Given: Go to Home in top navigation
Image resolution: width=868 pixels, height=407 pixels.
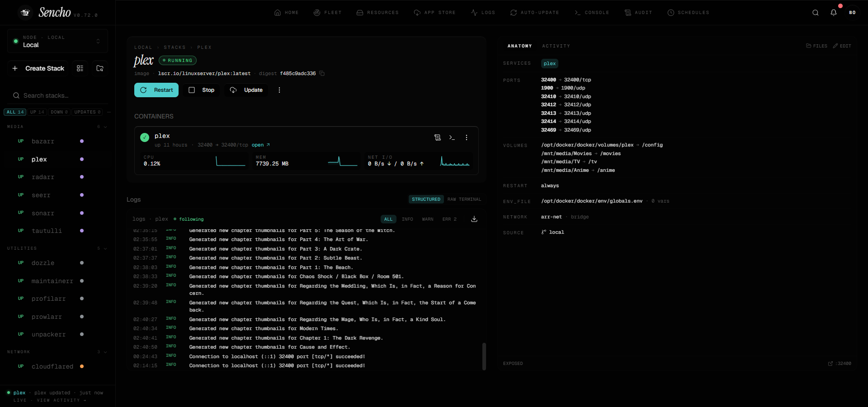Looking at the screenshot, I should click(x=287, y=13).
